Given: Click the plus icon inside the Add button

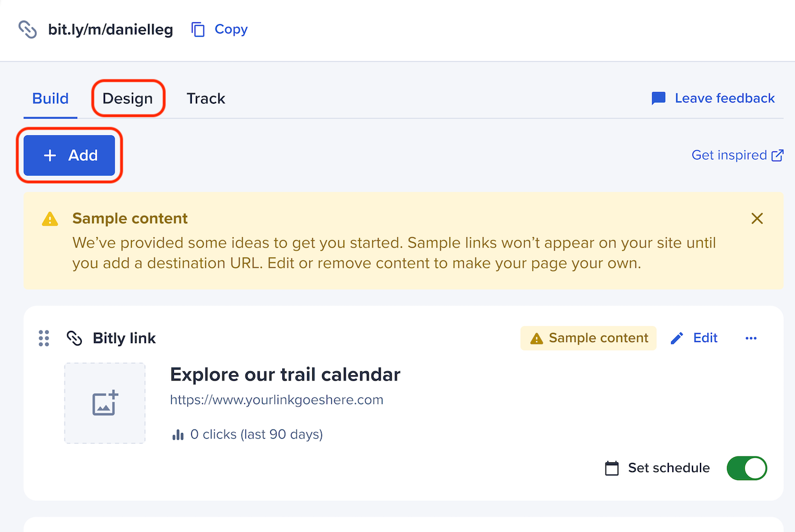Looking at the screenshot, I should (x=50, y=155).
